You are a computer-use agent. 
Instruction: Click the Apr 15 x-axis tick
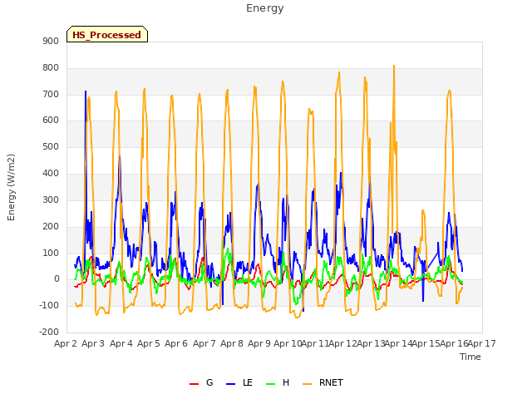point(426,343)
